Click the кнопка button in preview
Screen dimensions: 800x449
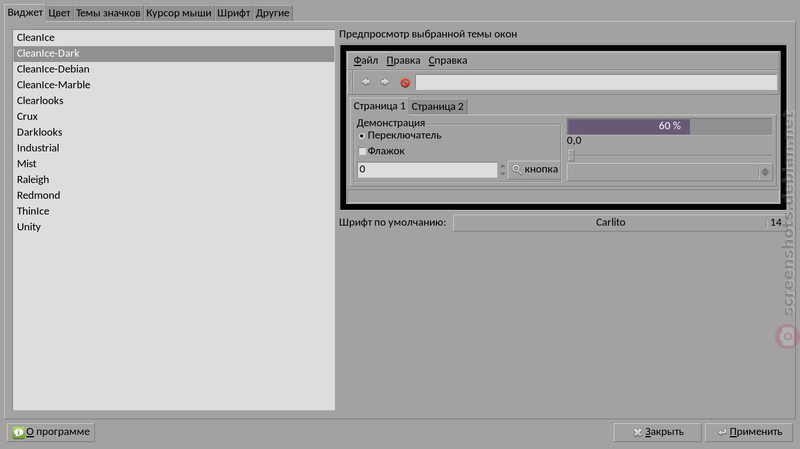535,169
